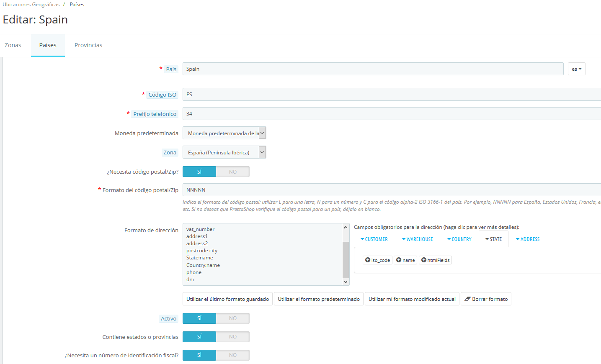Focus the Formato del código postal field
The width and height of the screenshot is (601, 364).
392,190
